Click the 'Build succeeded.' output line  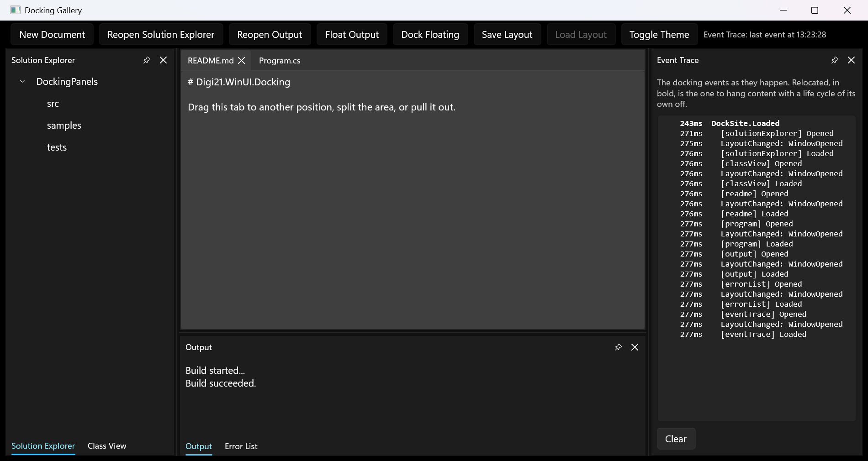[221, 383]
